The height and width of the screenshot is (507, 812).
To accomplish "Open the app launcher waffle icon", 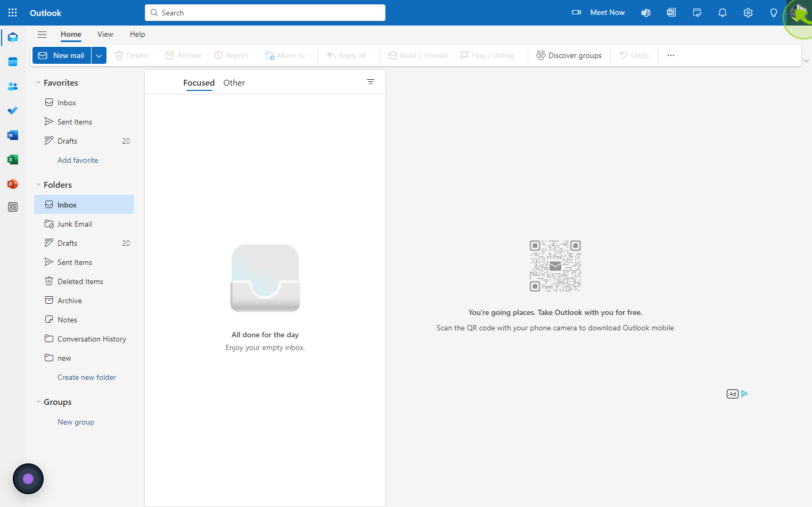I will pos(13,13).
